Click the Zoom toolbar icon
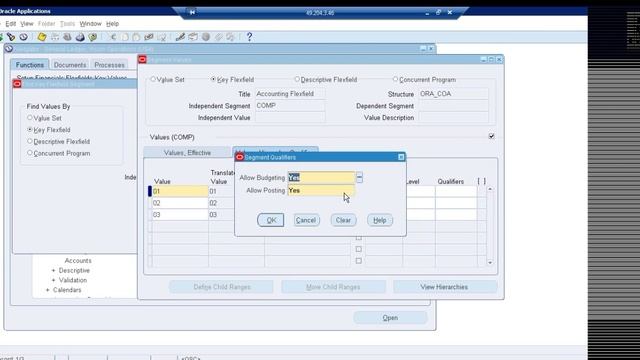 (x=193, y=37)
